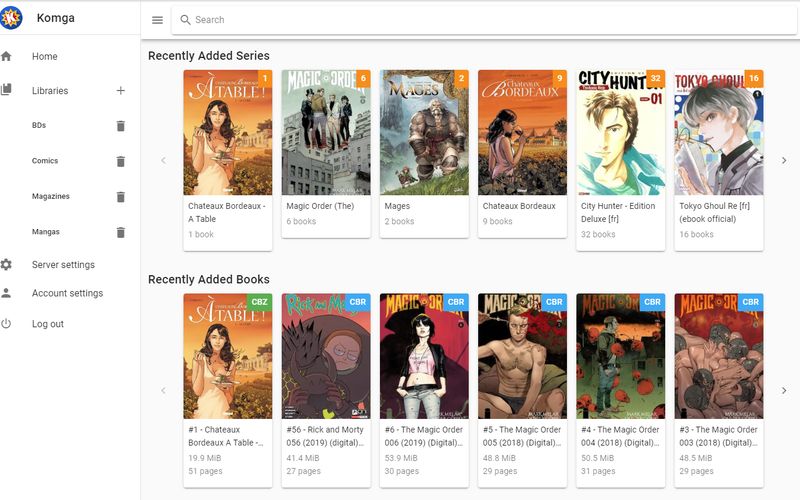800x500 pixels.
Task: Click the 'Recently Added Series' heading
Action: (x=209, y=56)
